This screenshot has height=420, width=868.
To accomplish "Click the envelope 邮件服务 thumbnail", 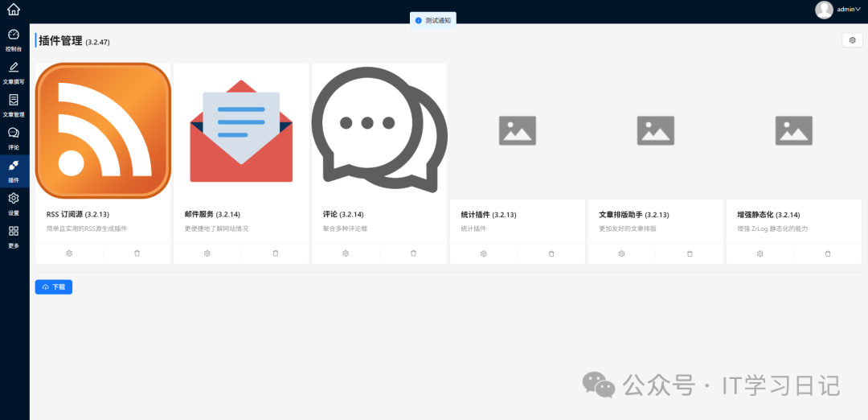I will click(x=241, y=131).
